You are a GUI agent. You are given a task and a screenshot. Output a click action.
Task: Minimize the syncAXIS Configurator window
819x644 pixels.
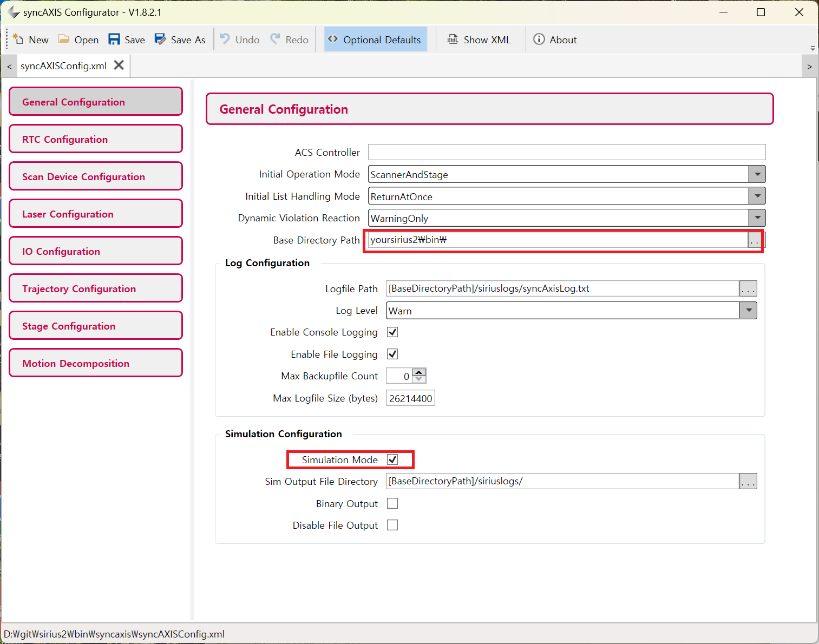723,12
